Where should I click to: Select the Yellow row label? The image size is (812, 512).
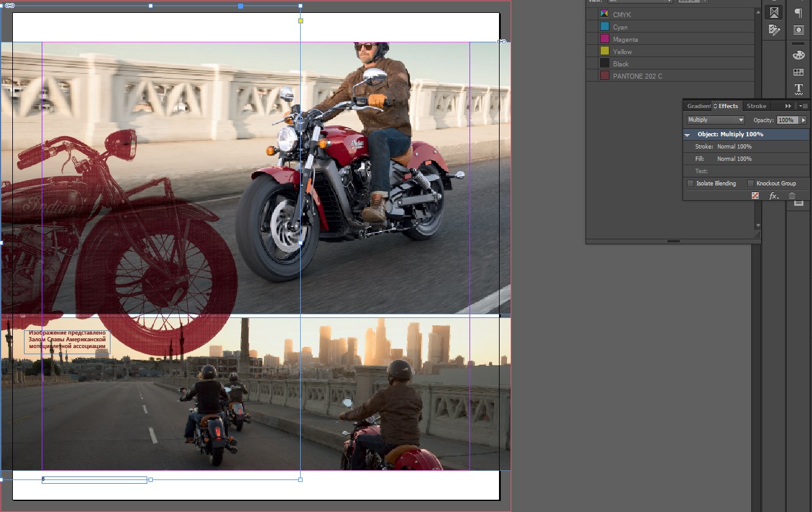tap(622, 52)
